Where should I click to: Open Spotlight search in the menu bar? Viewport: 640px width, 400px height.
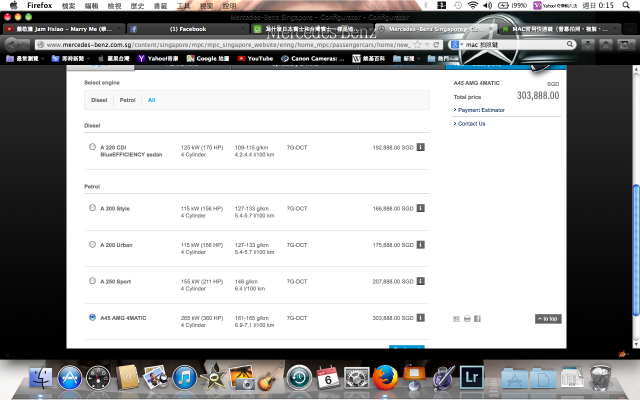(x=626, y=5)
